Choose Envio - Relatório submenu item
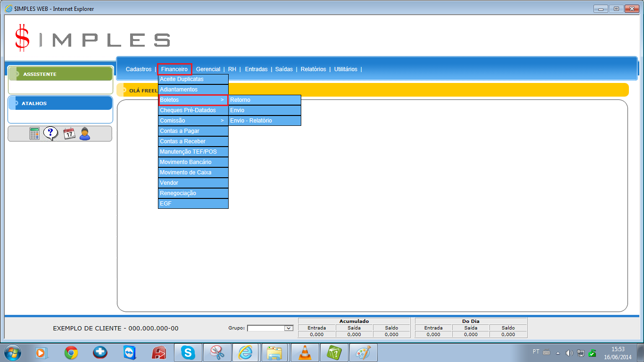This screenshot has height=362, width=644. click(264, 121)
